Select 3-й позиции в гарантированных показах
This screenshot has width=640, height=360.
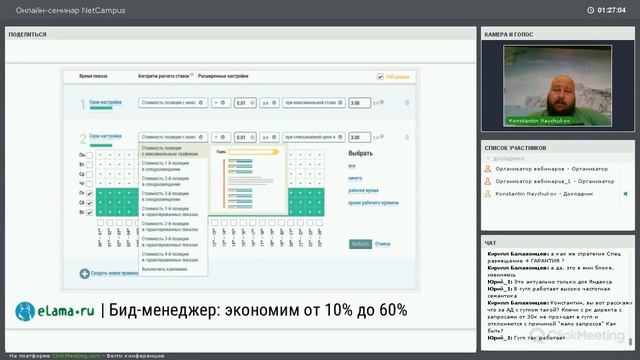coord(173,242)
